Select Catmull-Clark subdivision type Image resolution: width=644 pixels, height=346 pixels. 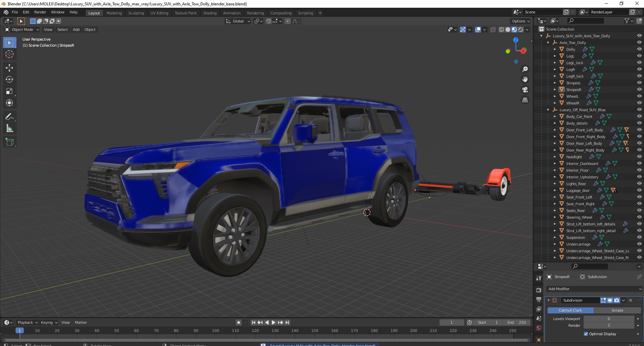570,310
